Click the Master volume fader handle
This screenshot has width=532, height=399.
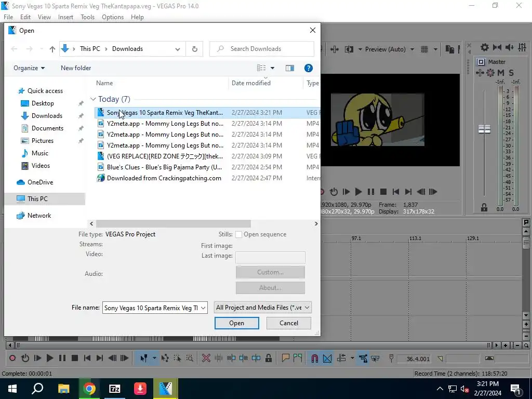(484, 129)
